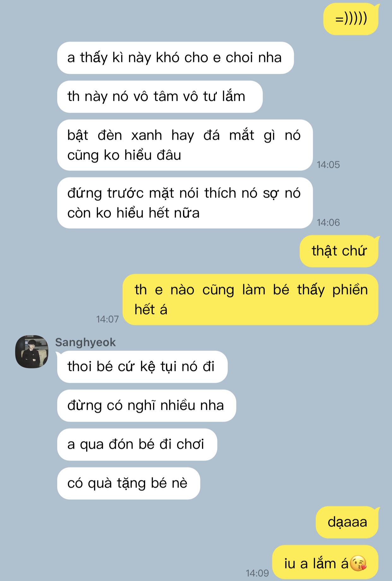Screen dimensions: 392x581
Task: Select message 'a thấy kì này khó cho e choi nha'
Action: 175,58
